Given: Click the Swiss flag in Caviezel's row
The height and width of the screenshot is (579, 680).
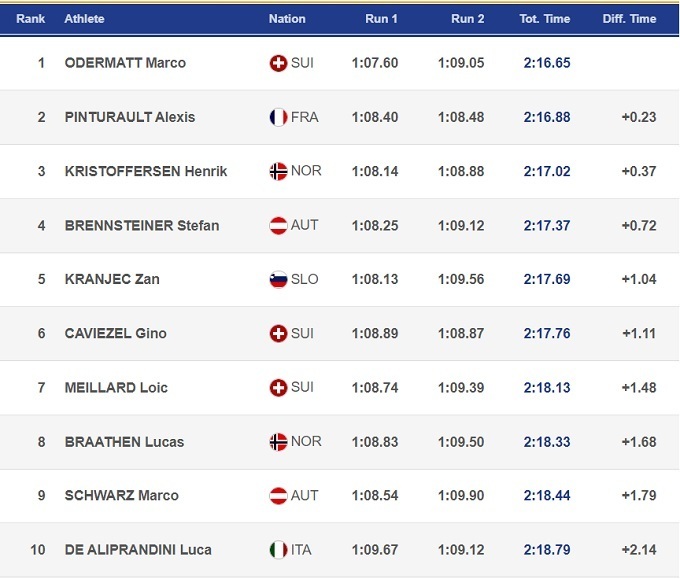Looking at the screenshot, I should (x=278, y=333).
